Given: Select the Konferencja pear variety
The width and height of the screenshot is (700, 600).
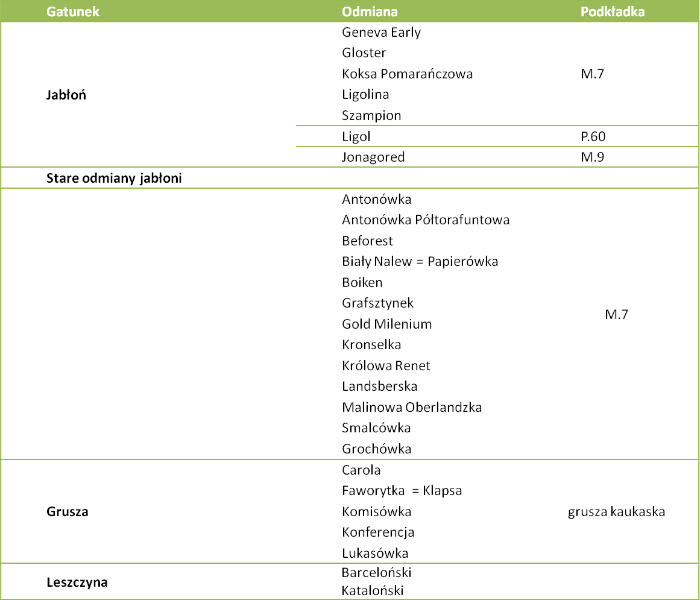Looking at the screenshot, I should (x=378, y=532).
